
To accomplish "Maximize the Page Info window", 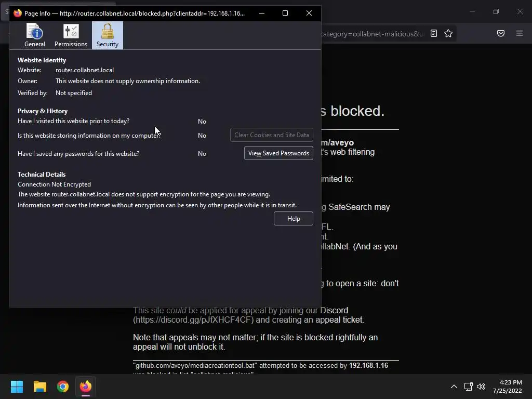I will (x=285, y=13).
